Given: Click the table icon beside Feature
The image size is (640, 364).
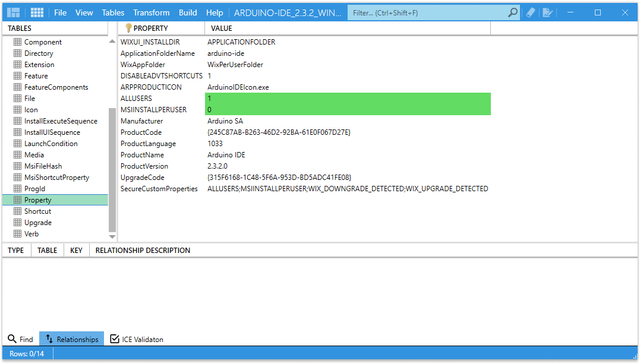Looking at the screenshot, I should click(x=18, y=75).
